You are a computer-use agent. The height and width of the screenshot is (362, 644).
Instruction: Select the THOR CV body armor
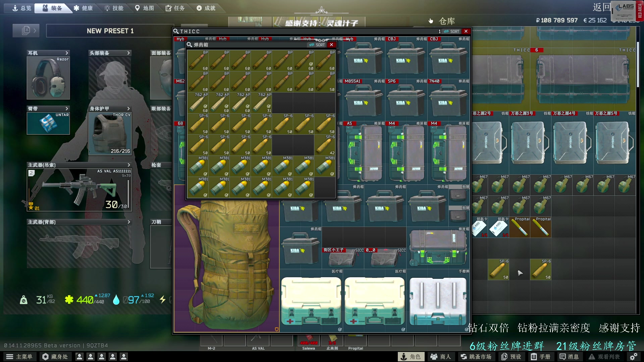110,133
